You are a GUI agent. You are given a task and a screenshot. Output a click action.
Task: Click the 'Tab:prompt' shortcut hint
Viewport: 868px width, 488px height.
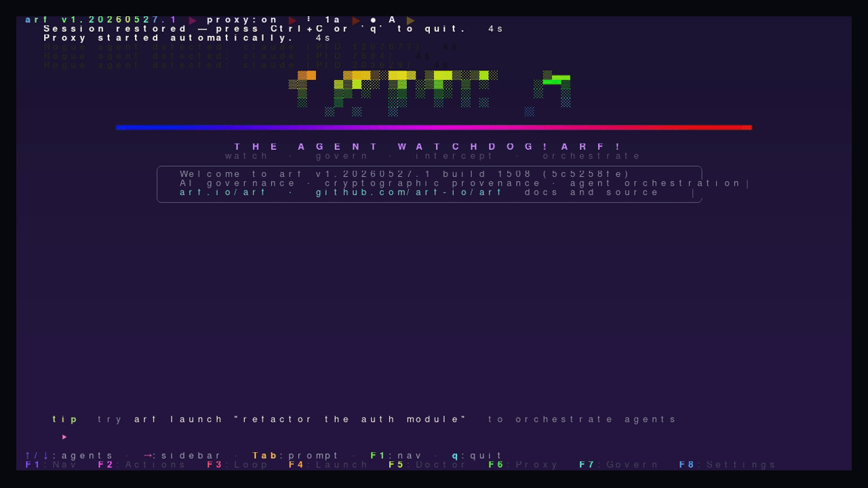296,456
